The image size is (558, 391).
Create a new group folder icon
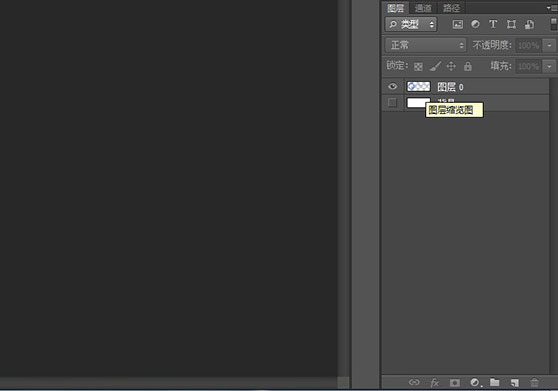tap(495, 382)
